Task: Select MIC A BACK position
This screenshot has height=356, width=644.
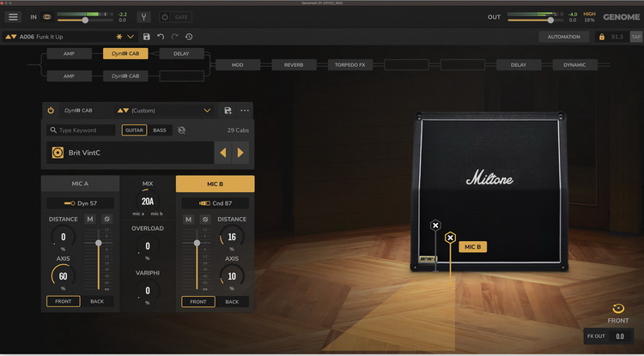Action: (x=97, y=301)
